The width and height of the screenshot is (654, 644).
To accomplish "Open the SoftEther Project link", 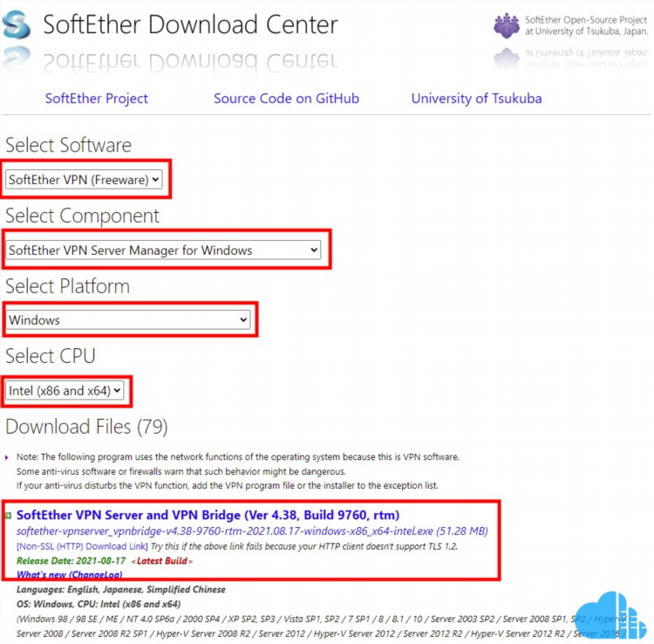I will coord(96,99).
